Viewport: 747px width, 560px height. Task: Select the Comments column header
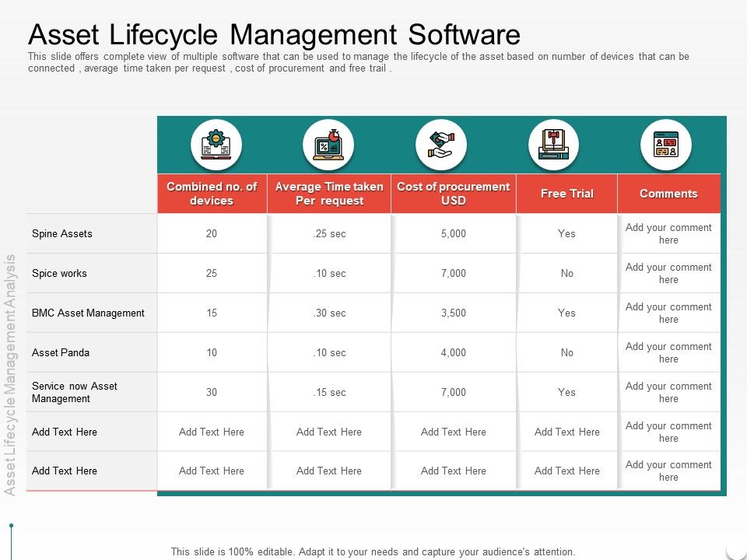(x=669, y=193)
